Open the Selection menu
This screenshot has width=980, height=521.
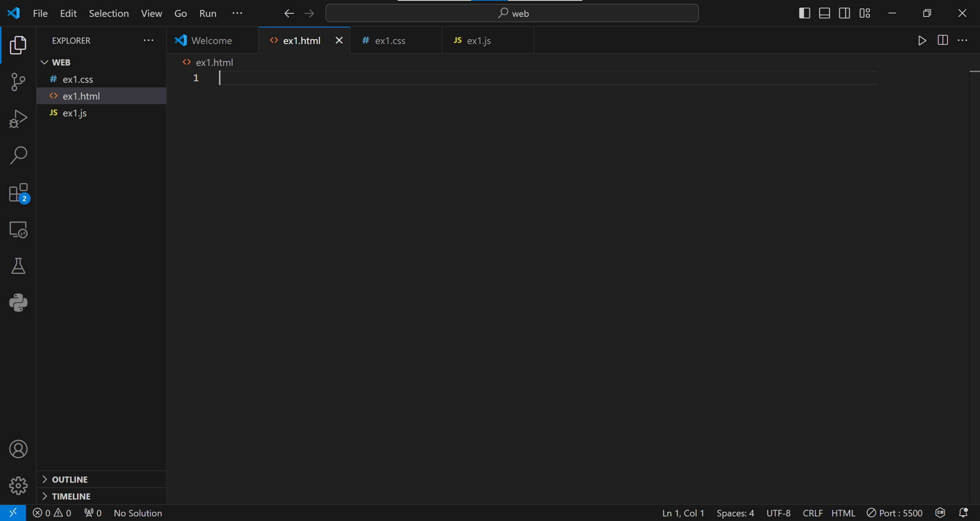pos(109,13)
